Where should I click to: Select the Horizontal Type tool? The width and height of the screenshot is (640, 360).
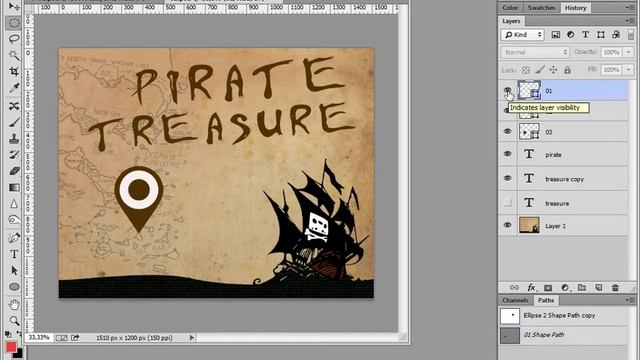(x=14, y=254)
